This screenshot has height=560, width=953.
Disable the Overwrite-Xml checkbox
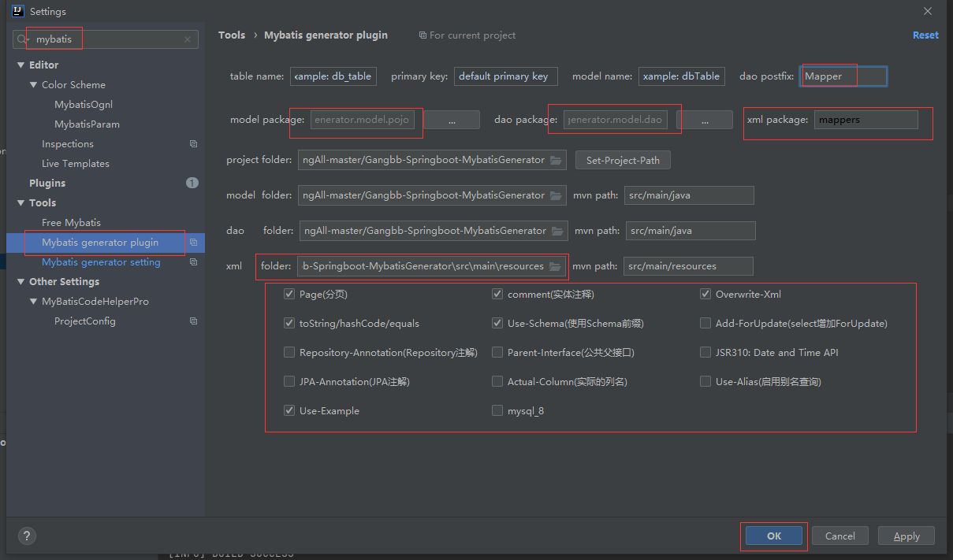tap(705, 295)
